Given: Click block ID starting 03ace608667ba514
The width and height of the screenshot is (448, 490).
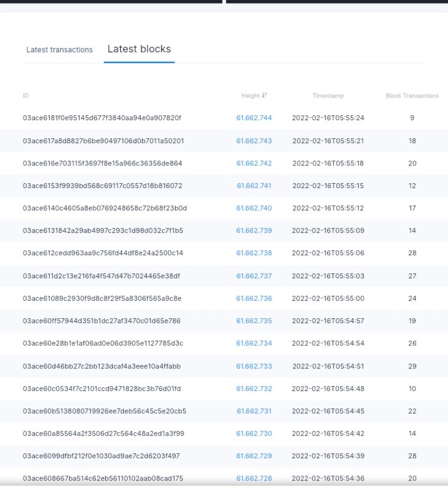Looking at the screenshot, I should pos(103,478).
